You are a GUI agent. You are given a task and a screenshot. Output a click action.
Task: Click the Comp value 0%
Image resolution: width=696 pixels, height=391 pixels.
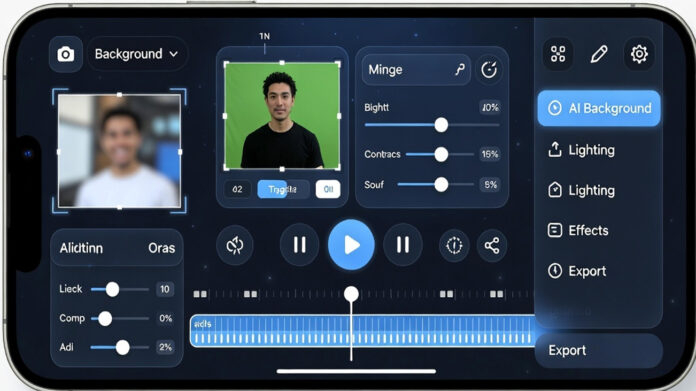(x=166, y=319)
